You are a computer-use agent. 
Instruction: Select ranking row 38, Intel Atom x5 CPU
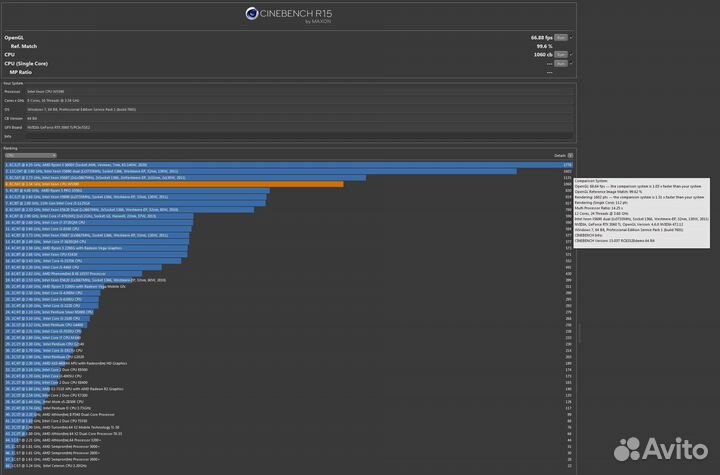click(x=288, y=402)
